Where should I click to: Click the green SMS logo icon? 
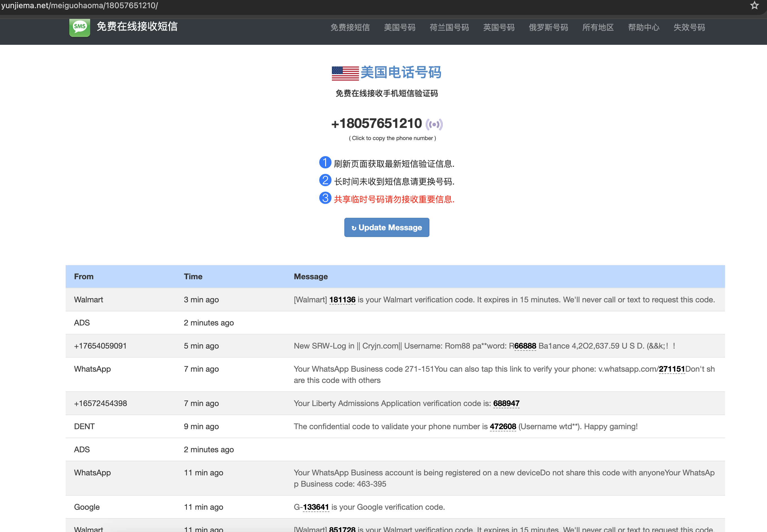click(80, 27)
